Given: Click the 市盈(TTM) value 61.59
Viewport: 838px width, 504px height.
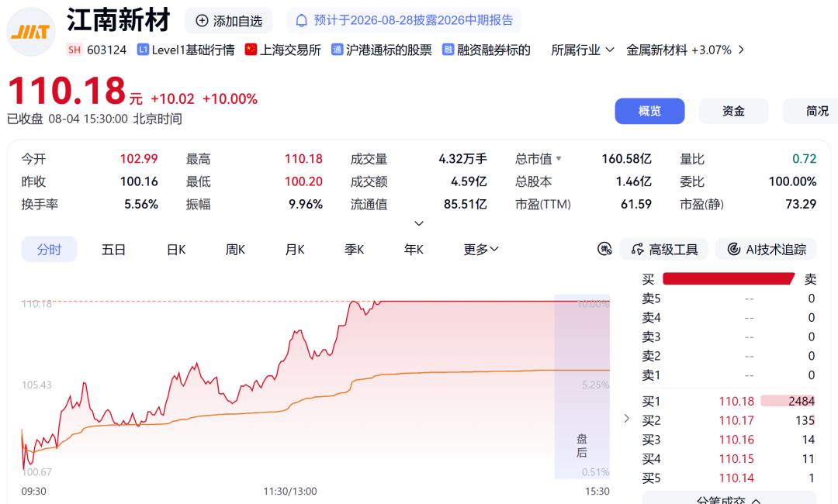Looking at the screenshot, I should point(636,204).
